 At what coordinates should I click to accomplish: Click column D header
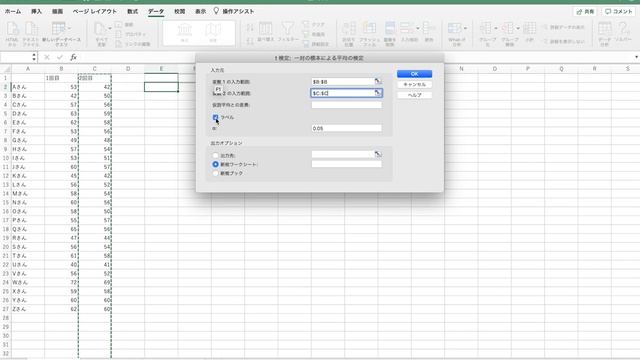tap(128, 69)
